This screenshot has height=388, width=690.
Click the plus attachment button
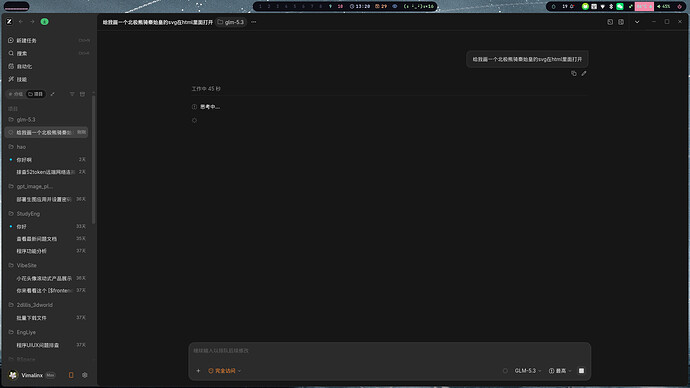coord(198,371)
